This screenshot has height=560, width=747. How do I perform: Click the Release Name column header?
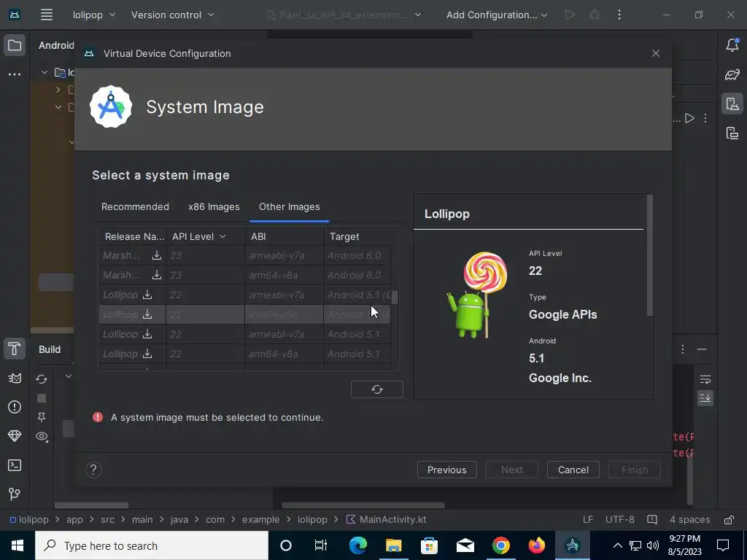click(133, 236)
